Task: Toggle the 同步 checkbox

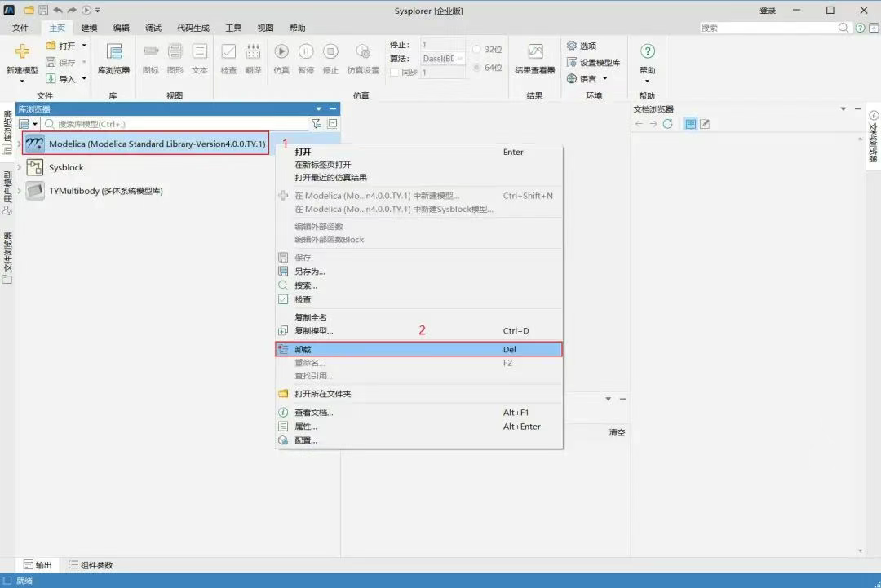Action: [396, 73]
